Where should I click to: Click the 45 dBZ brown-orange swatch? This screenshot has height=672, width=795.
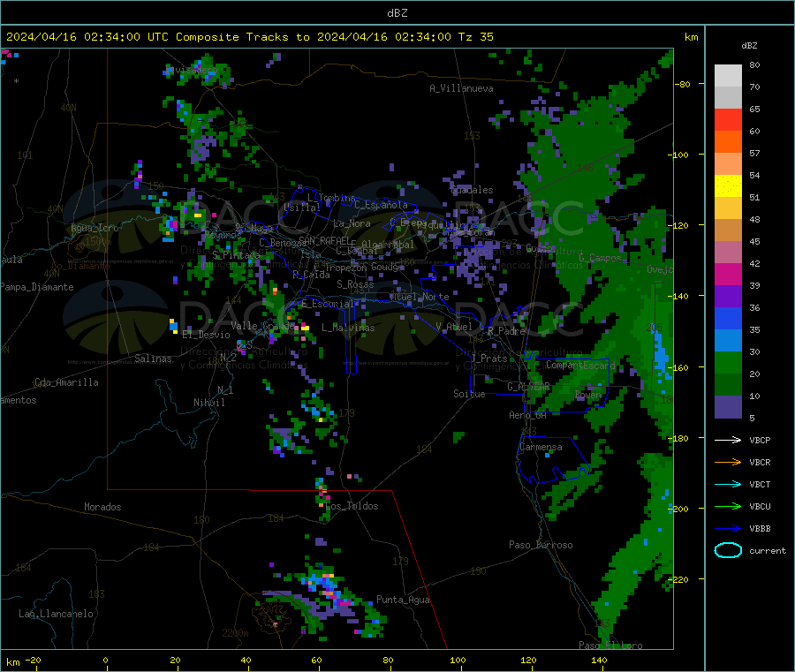(x=728, y=230)
